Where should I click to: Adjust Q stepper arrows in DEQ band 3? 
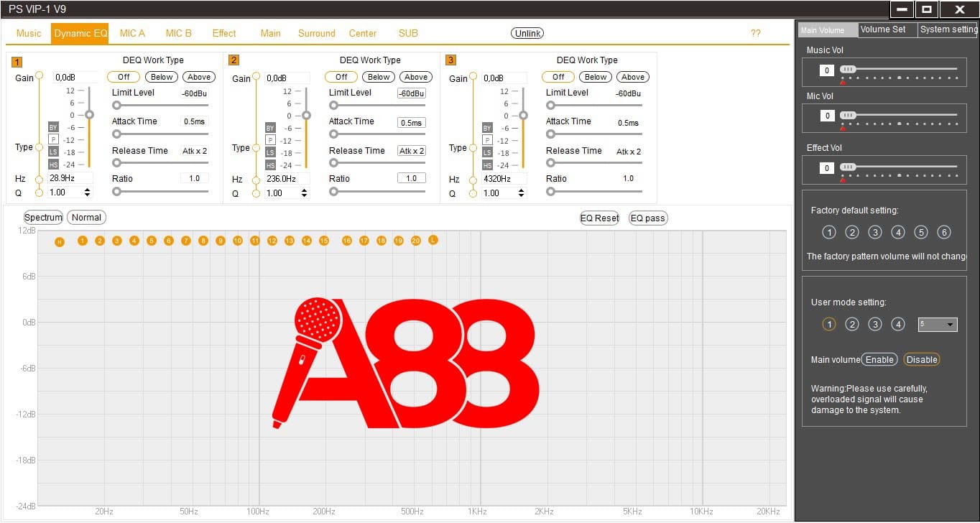click(x=522, y=193)
